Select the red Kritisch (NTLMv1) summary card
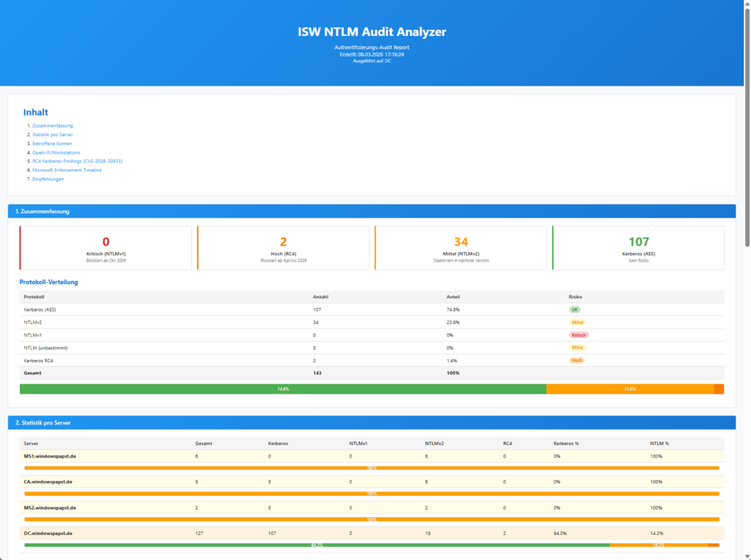 pos(106,248)
